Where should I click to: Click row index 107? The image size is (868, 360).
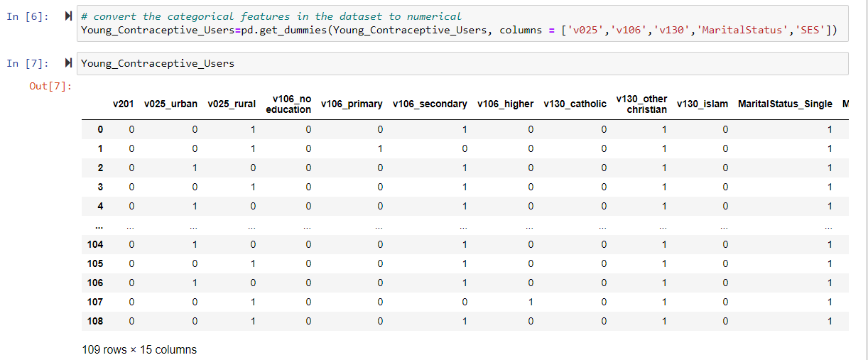pyautogui.click(x=95, y=302)
